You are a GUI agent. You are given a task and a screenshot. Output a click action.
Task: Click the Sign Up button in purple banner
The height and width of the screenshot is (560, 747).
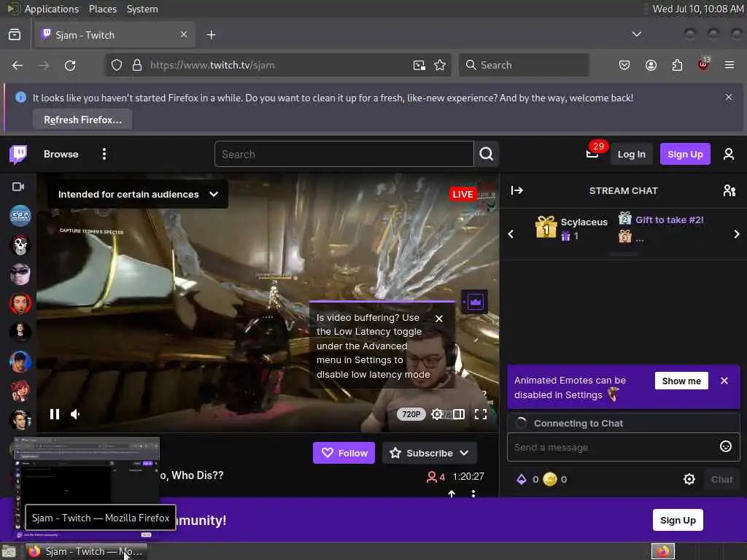(x=678, y=520)
